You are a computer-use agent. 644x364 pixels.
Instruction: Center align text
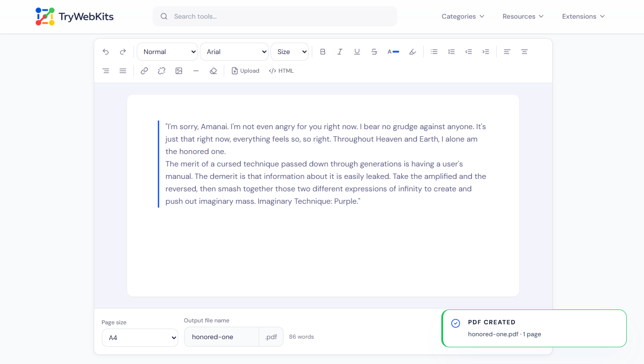click(524, 52)
